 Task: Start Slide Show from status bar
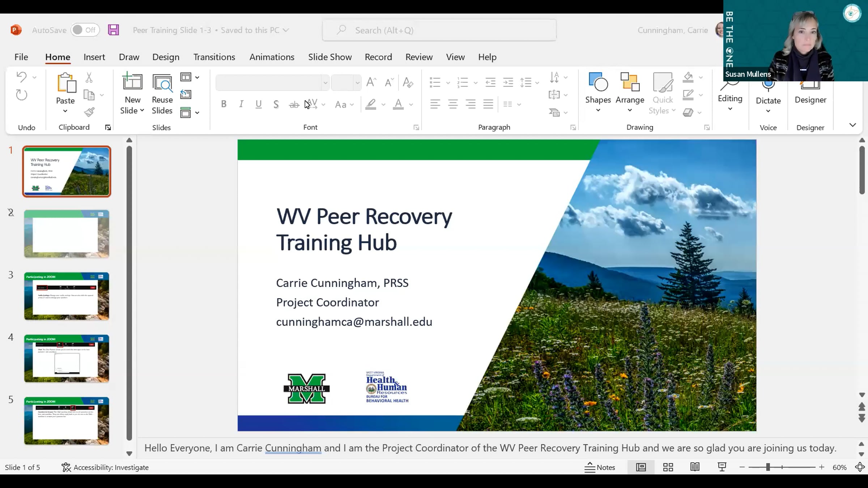722,467
